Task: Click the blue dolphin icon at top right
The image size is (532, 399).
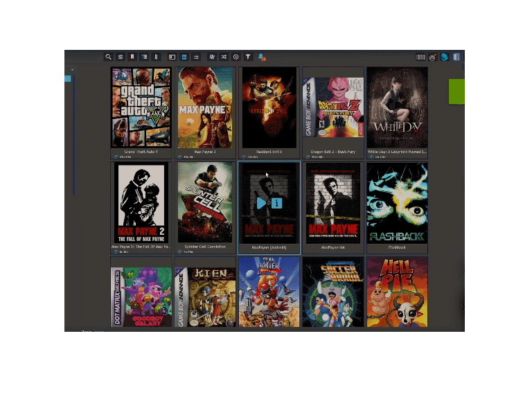Action: [x=445, y=57]
